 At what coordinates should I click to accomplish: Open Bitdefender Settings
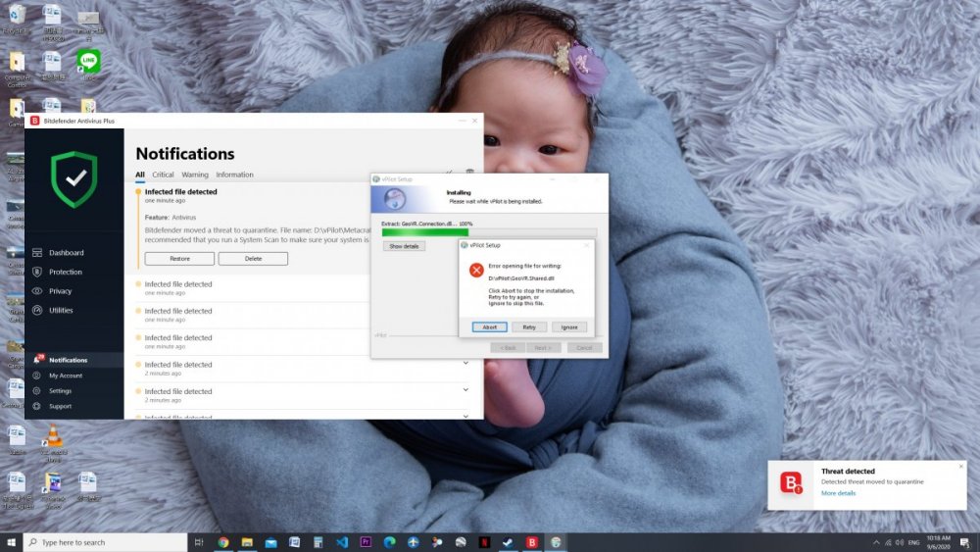point(60,391)
